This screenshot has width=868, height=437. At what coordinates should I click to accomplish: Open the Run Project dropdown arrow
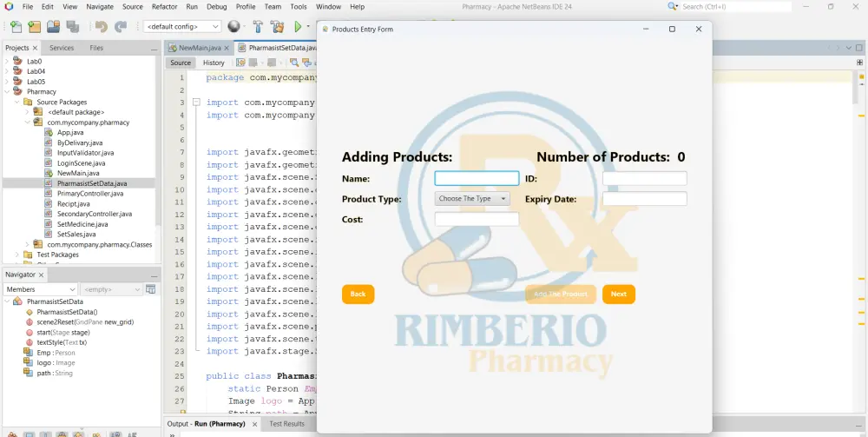[x=308, y=27]
